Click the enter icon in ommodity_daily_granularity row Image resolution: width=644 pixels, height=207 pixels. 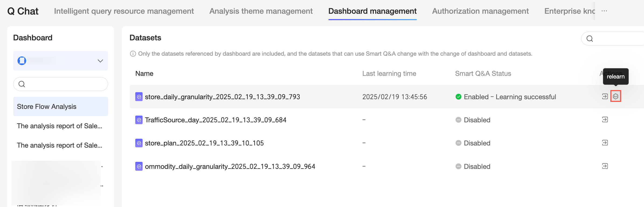tap(605, 166)
